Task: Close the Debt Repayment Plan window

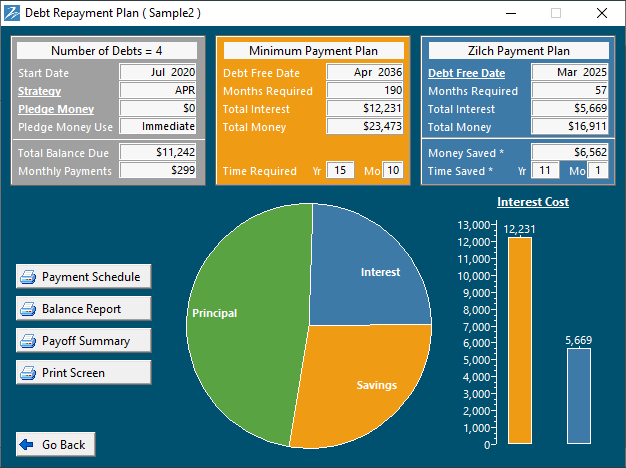Action: click(x=602, y=13)
